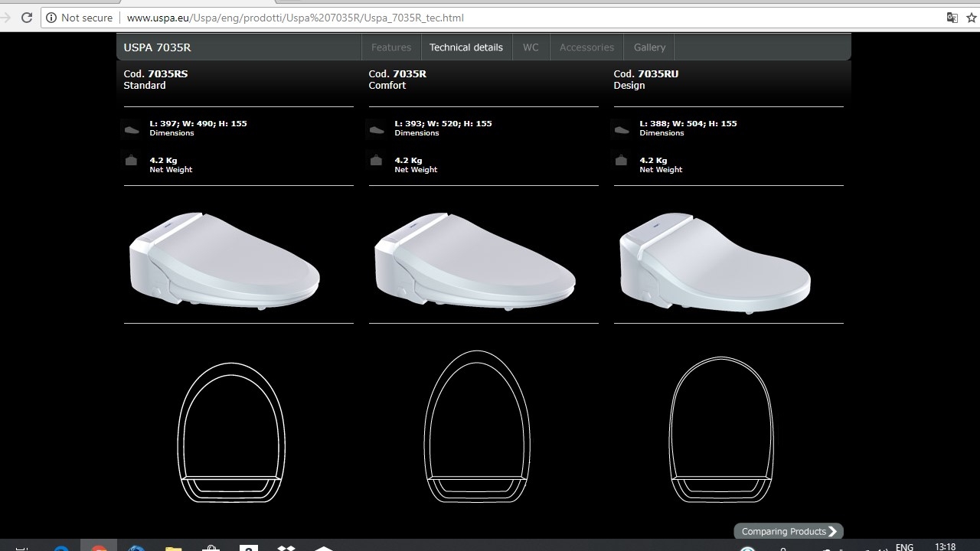Click the Standard model label
980x551 pixels.
[145, 86]
